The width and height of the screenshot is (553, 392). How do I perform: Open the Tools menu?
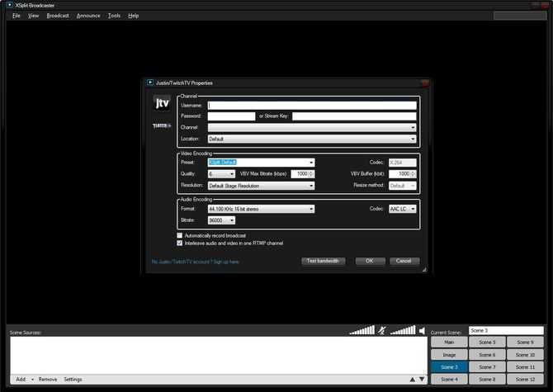point(114,16)
